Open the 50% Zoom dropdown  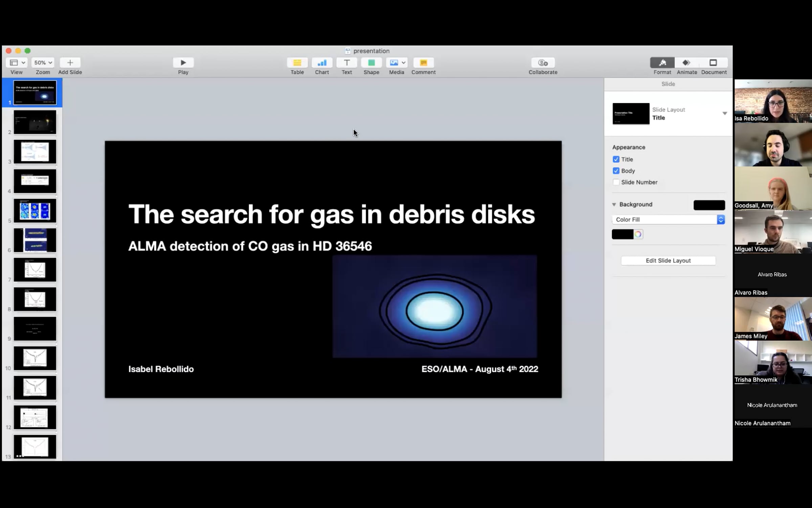43,63
